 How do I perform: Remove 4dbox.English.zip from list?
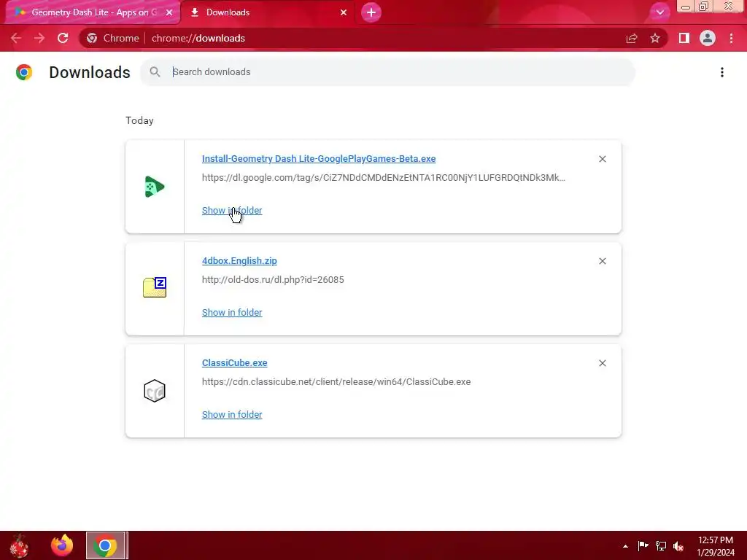tap(603, 261)
